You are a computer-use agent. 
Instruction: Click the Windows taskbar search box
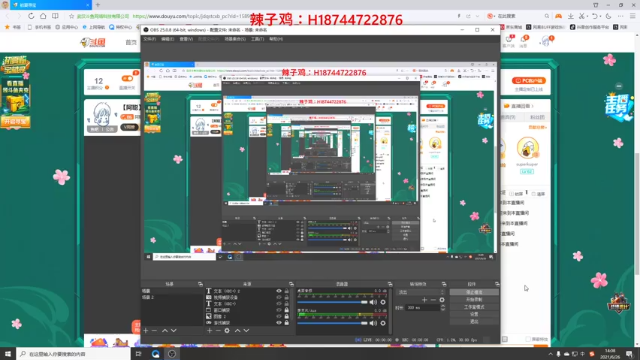coord(73,354)
